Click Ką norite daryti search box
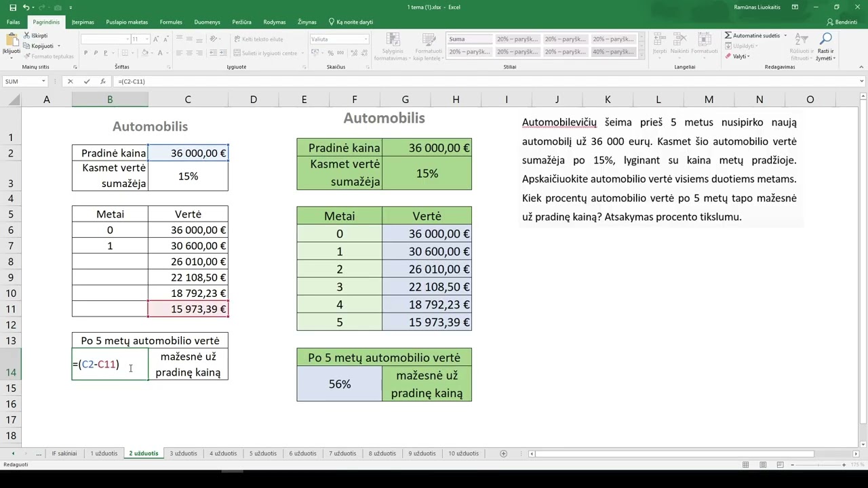 tap(351, 22)
